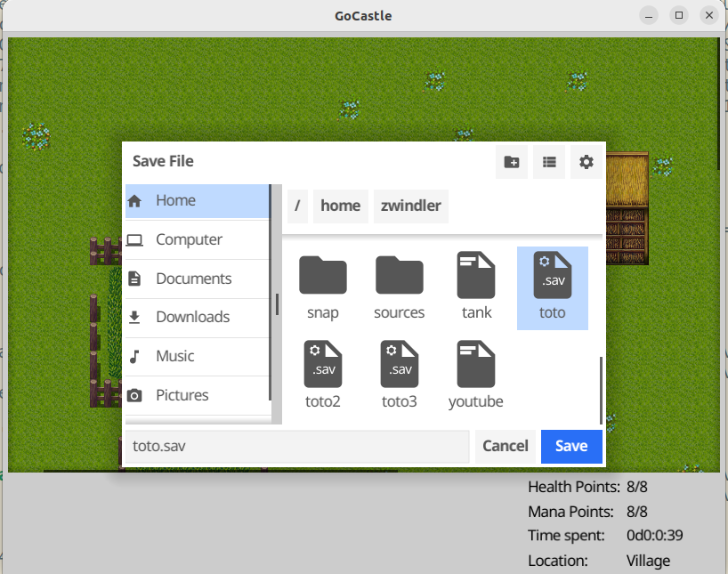Image resolution: width=728 pixels, height=574 pixels.
Task: Click the root slash breadcrumb
Action: coord(297,206)
